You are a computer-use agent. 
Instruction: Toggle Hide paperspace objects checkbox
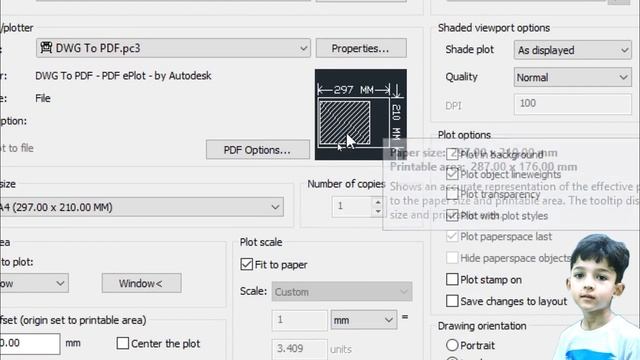(452, 258)
